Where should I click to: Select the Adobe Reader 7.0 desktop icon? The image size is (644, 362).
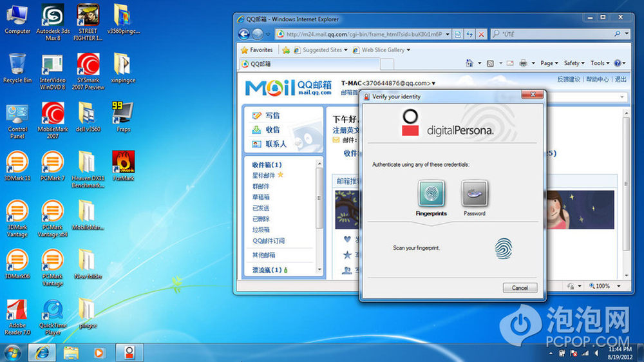click(17, 317)
